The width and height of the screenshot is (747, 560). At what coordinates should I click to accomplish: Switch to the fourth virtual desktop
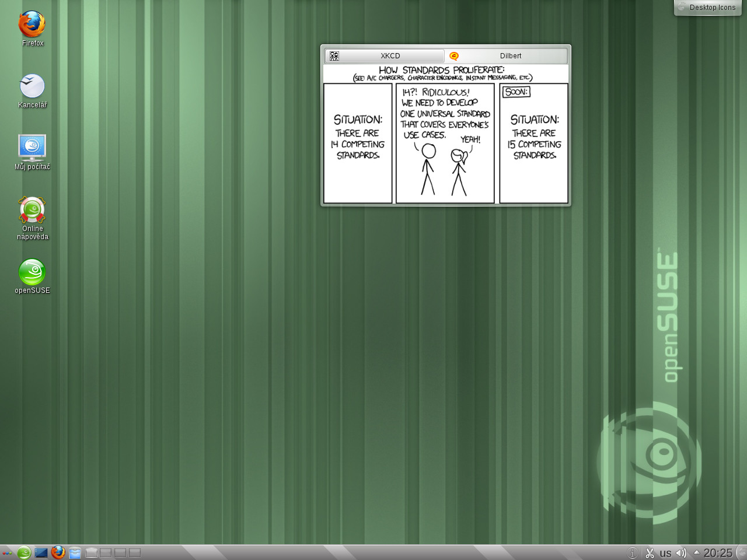click(135, 552)
